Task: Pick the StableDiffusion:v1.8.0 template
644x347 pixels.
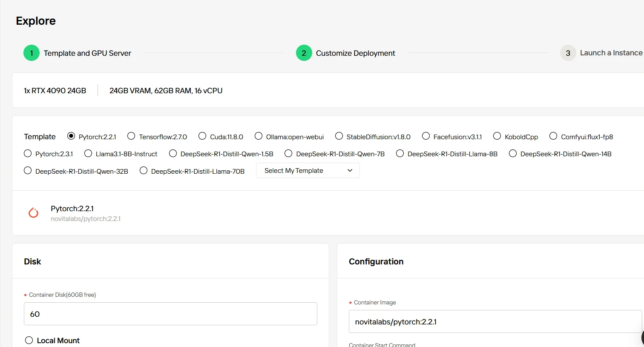Action: point(339,136)
